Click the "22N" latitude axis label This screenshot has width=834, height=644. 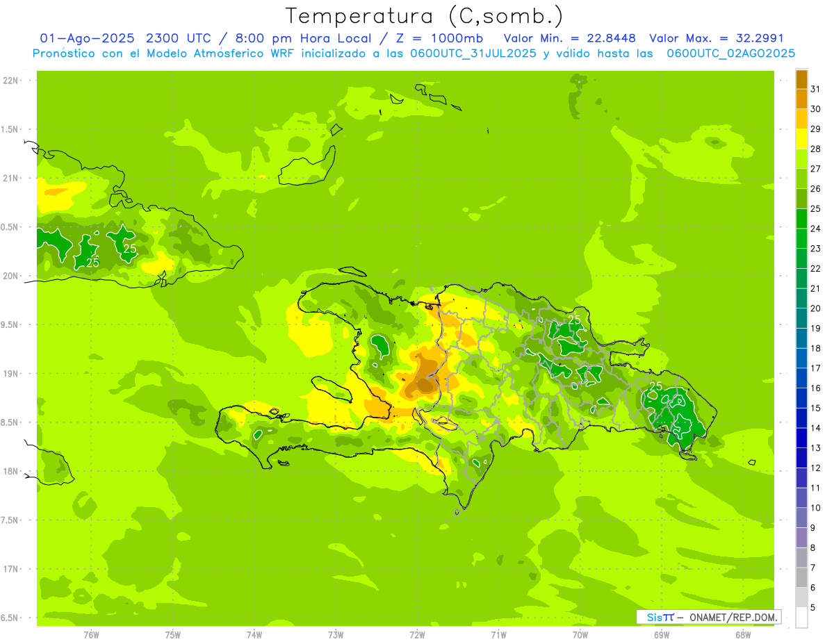point(10,81)
